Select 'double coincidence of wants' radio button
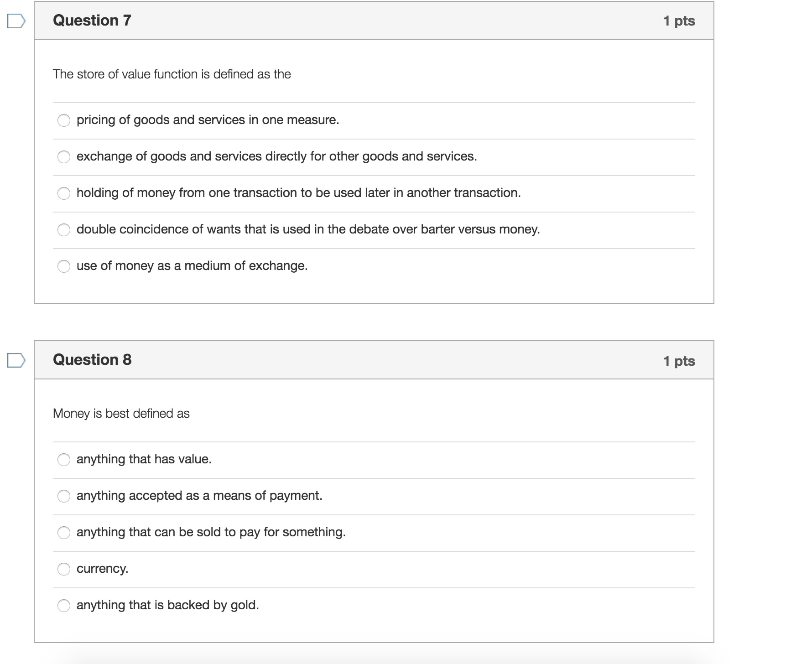 pyautogui.click(x=64, y=230)
